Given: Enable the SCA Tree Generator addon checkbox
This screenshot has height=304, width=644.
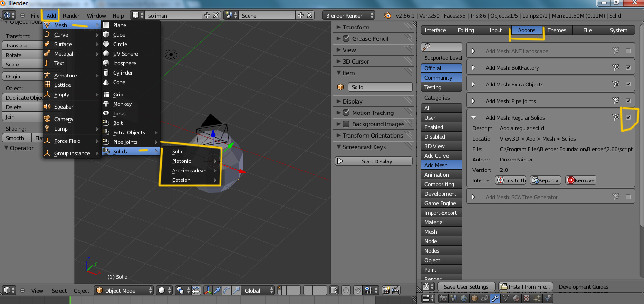Looking at the screenshot, I should point(628,197).
